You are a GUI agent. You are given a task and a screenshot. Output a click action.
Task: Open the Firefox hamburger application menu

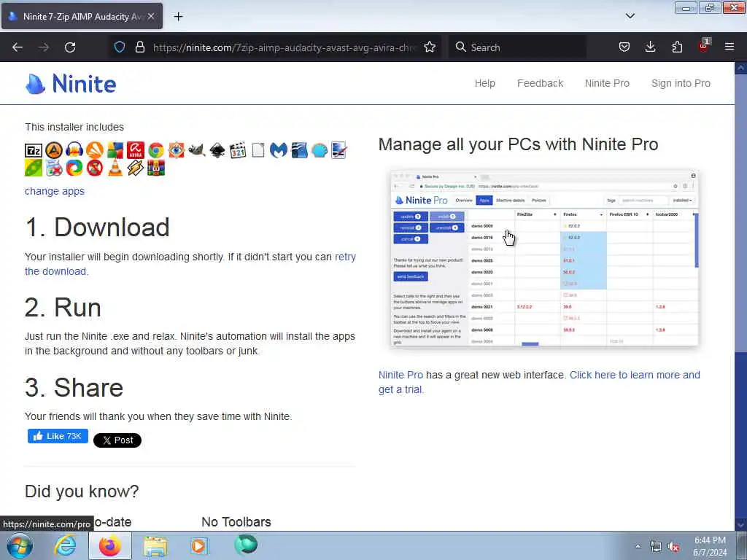[729, 47]
